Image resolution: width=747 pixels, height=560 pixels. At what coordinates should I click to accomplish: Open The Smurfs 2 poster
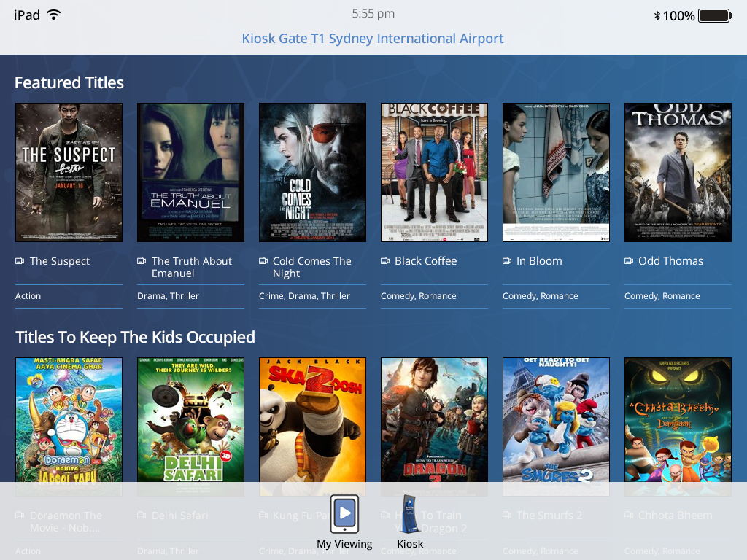(x=557, y=427)
